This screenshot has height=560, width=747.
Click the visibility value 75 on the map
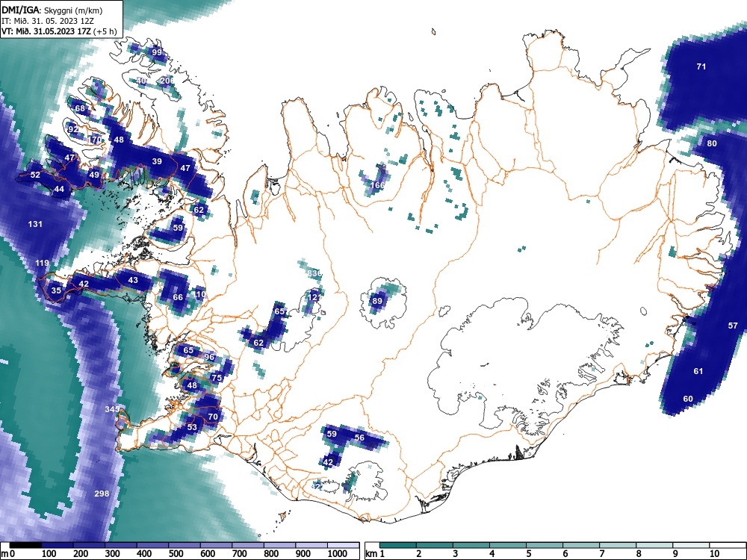tap(217, 378)
